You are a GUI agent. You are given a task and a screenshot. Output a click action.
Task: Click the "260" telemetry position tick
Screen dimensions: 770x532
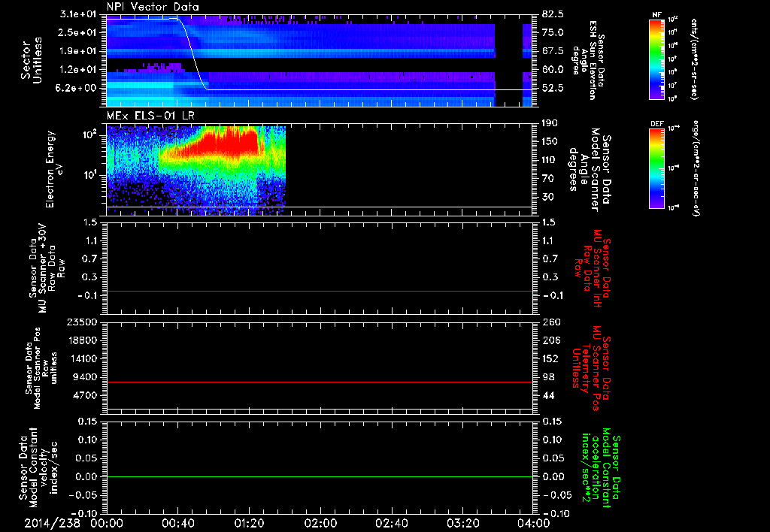[550, 322]
